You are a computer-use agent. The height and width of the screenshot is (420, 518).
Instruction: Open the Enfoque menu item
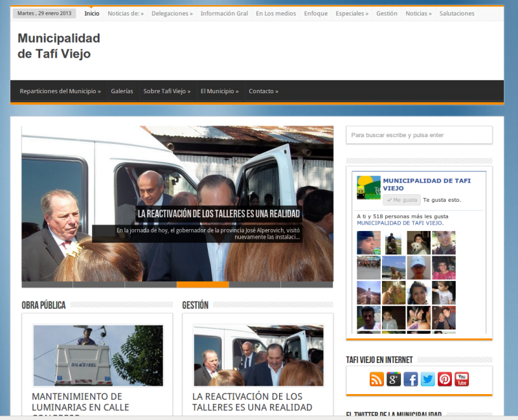(316, 14)
